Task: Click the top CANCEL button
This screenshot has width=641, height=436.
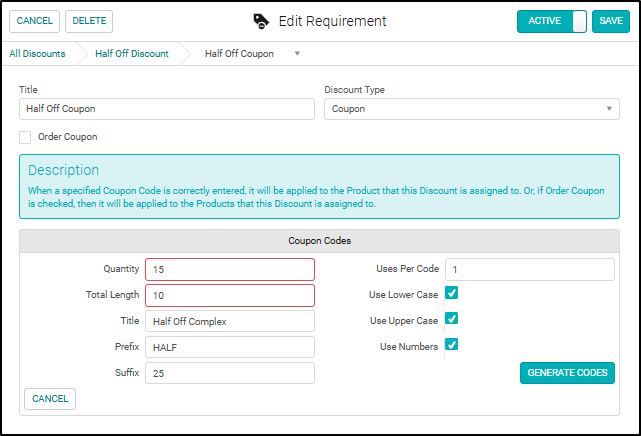Action: 34,21
